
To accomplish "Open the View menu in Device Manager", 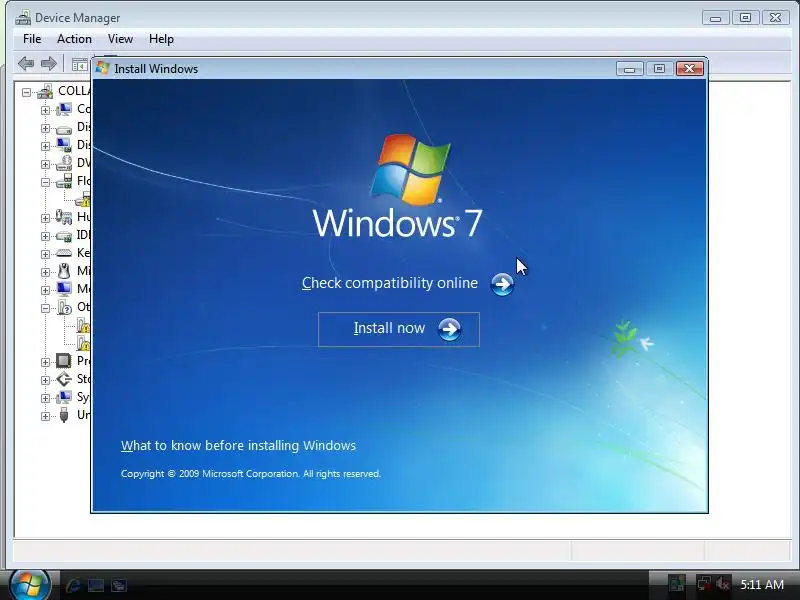I will [120, 39].
